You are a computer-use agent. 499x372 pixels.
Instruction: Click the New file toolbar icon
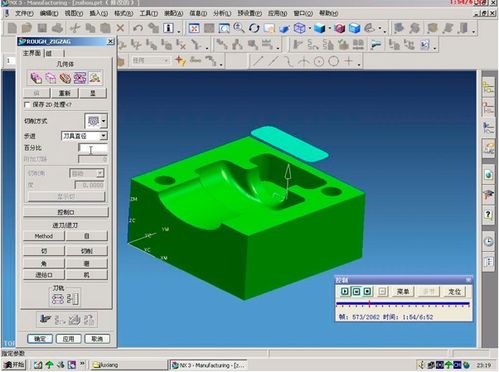coord(12,28)
